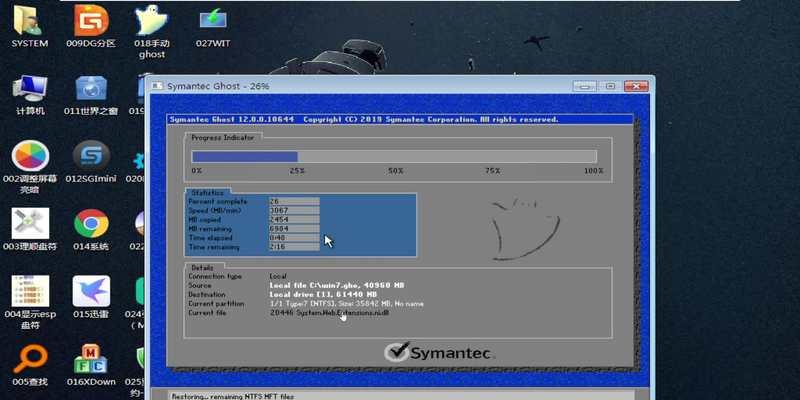This screenshot has height=400, width=800.
Task: Click the MB copied value 2454
Action: (x=294, y=220)
